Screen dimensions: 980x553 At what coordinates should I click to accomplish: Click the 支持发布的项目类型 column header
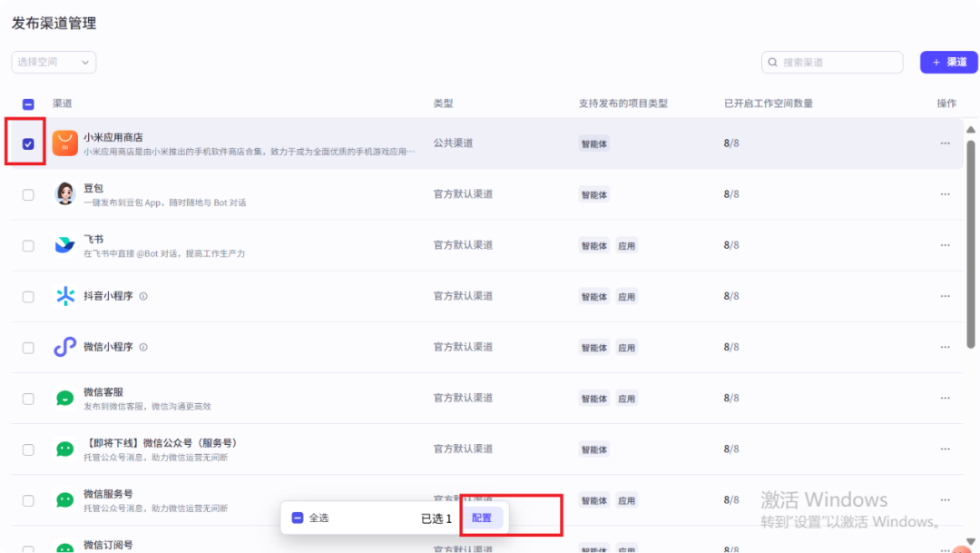click(x=623, y=104)
